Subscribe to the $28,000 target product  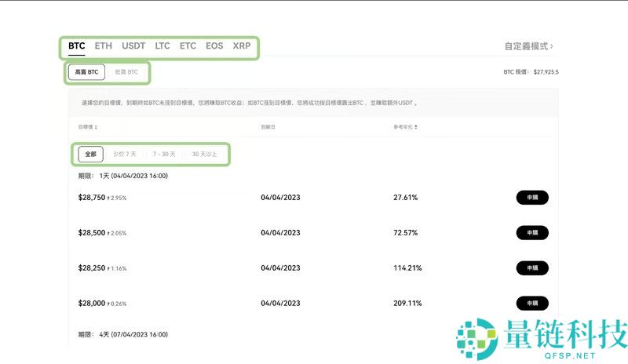tap(532, 303)
